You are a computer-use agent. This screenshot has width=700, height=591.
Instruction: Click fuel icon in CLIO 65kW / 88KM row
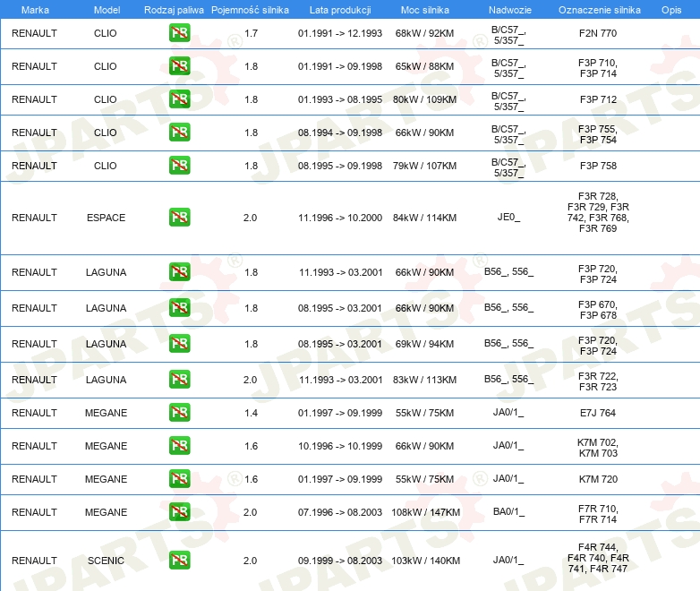coord(179,66)
